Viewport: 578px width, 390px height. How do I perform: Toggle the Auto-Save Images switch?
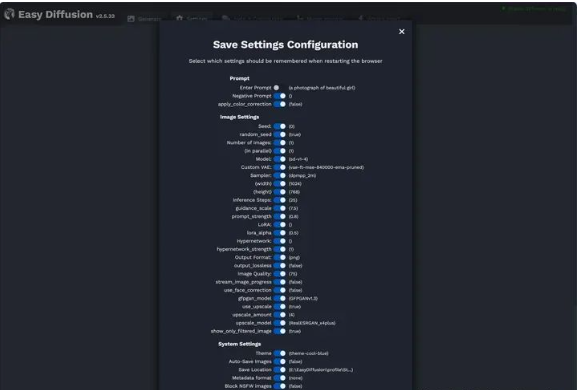[279, 362]
